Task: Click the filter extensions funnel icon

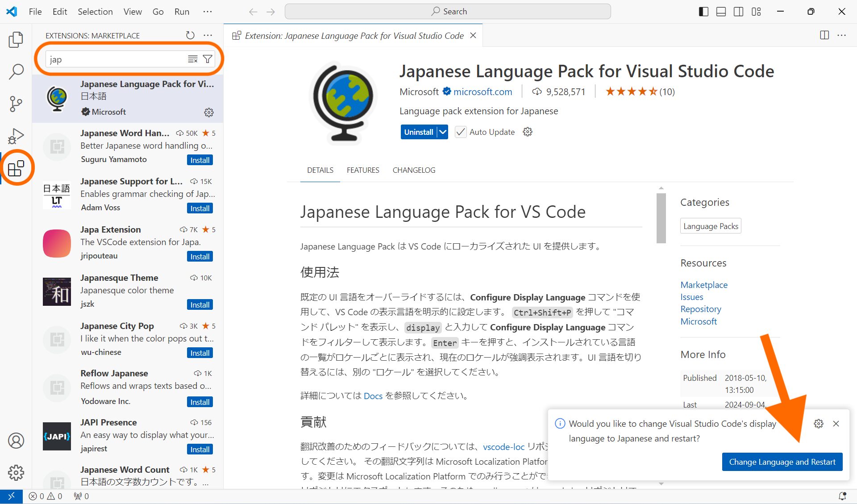Action: pos(208,59)
